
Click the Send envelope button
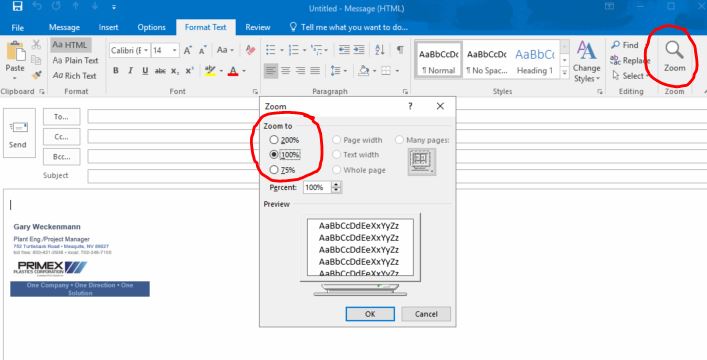[18, 133]
